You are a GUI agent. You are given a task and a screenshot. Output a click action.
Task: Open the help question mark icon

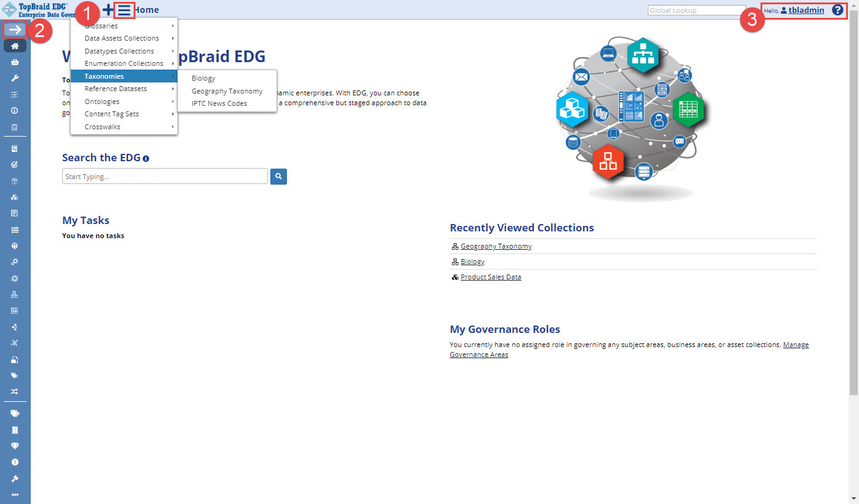pyautogui.click(x=837, y=10)
